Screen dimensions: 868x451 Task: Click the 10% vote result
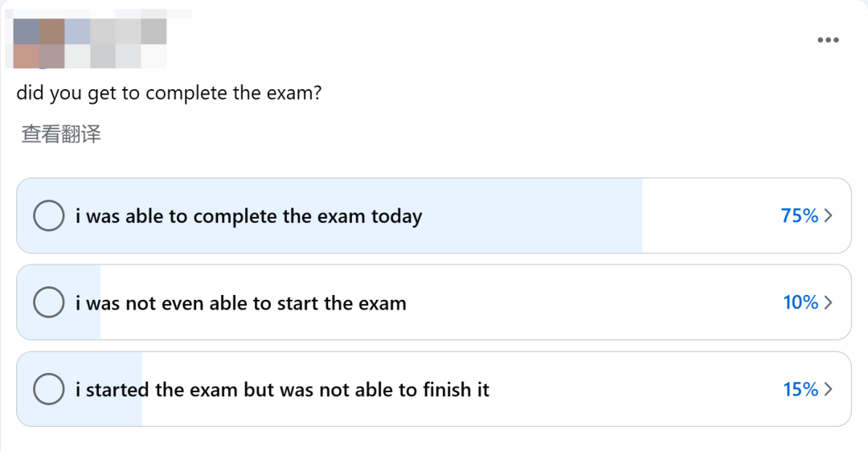pos(800,302)
